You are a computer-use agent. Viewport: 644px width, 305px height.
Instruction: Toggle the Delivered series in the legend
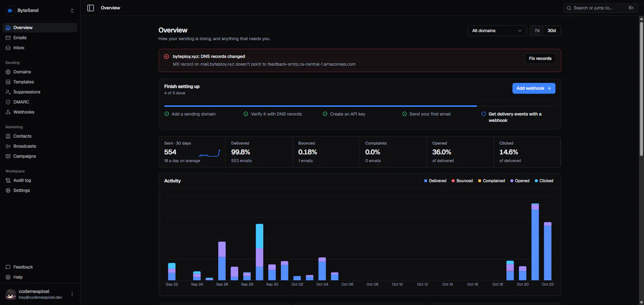(435, 181)
